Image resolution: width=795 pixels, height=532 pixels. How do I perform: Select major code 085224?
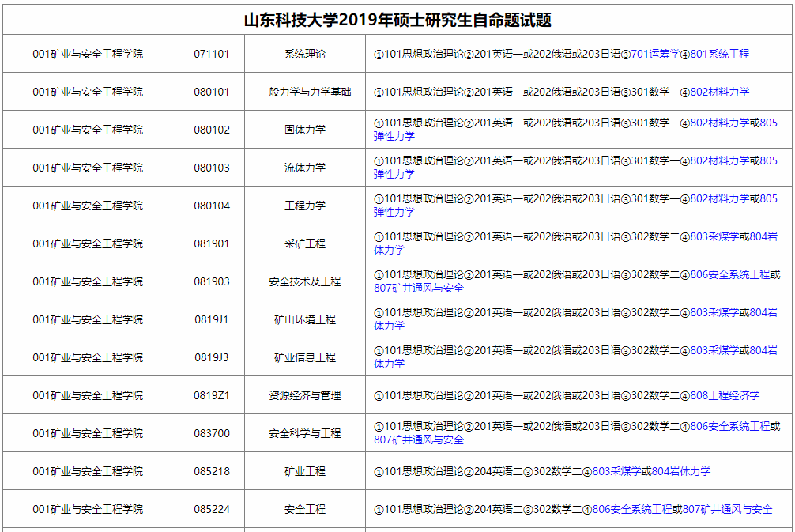tap(212, 509)
